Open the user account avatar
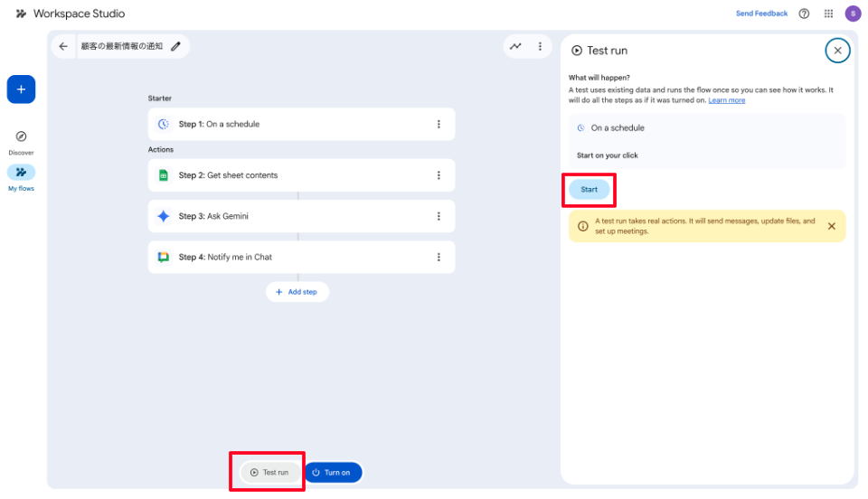868x499 pixels. 853,14
